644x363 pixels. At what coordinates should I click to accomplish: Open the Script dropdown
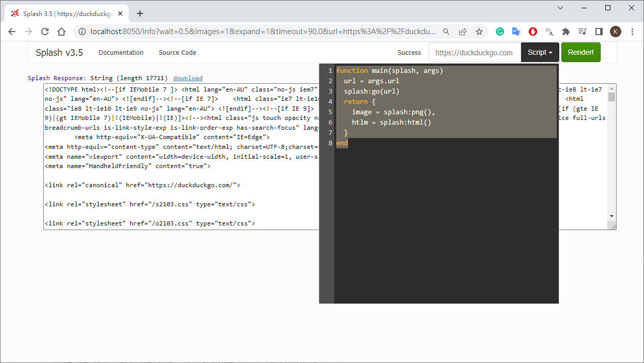(540, 52)
